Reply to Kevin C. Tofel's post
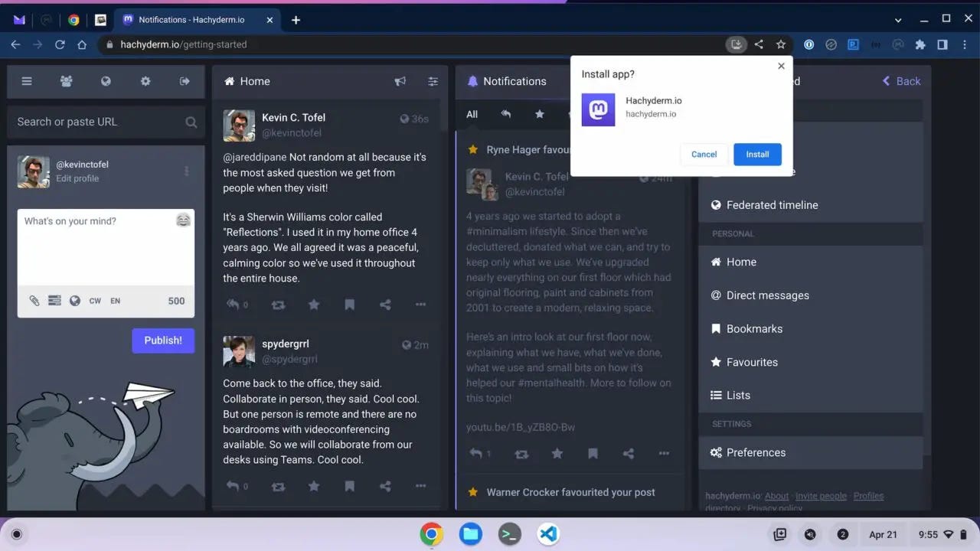This screenshot has width=980, height=551. [x=233, y=305]
